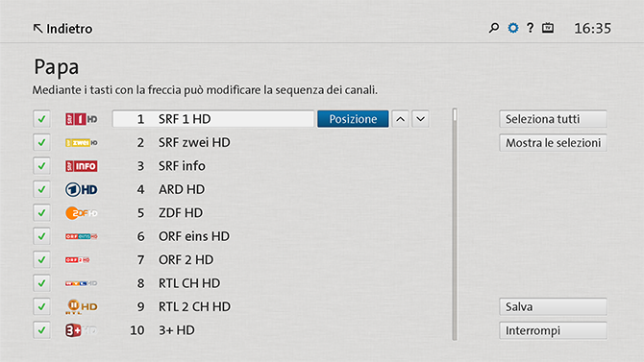Click the Posizione button
The image size is (644, 362).
[353, 119]
